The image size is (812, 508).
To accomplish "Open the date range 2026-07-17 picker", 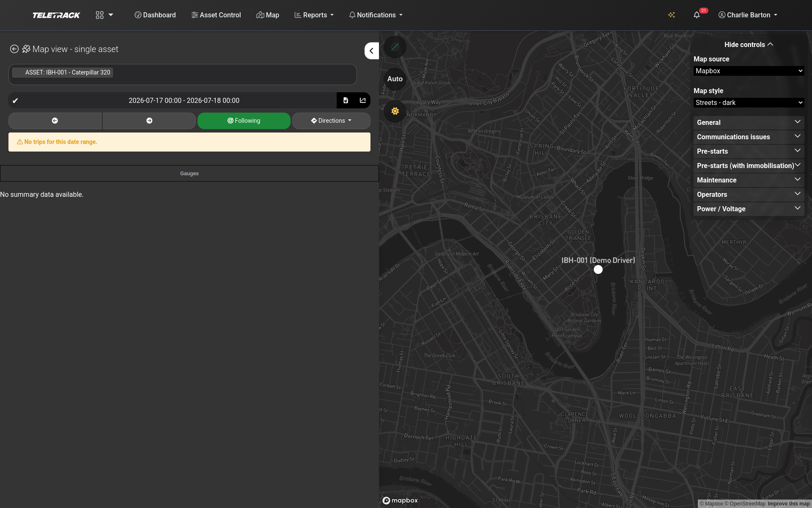I will tap(184, 101).
